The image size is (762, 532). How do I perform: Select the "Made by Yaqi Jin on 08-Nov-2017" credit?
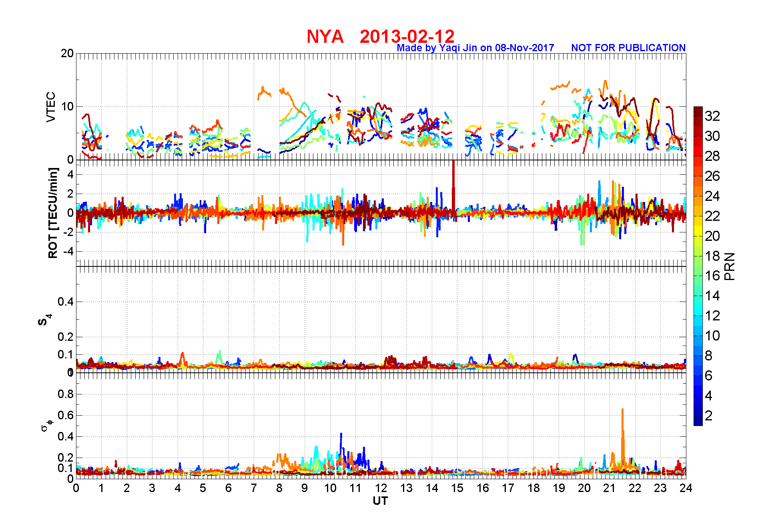475,48
